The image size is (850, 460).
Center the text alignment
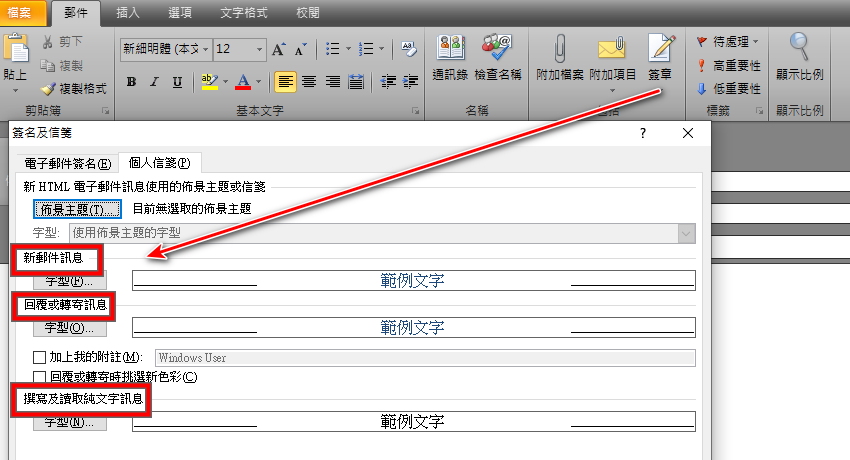tap(309, 82)
